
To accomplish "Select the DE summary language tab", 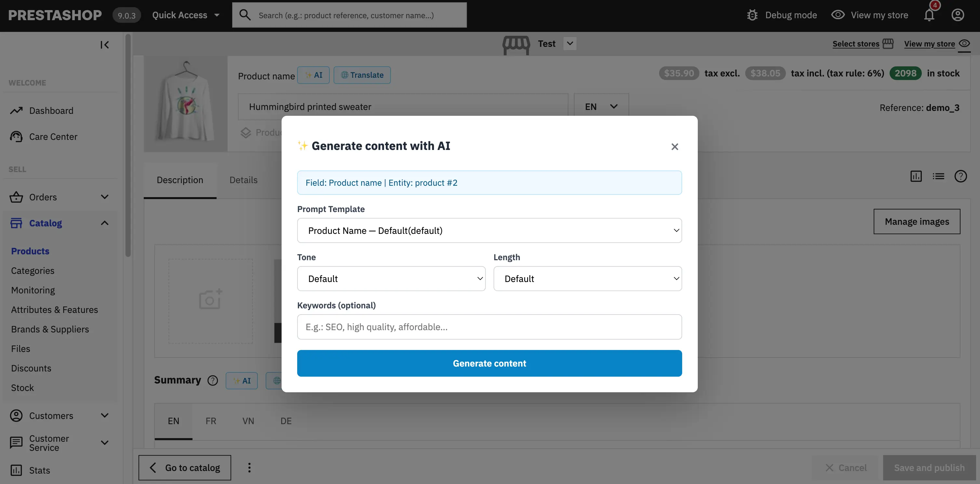I will click(286, 421).
